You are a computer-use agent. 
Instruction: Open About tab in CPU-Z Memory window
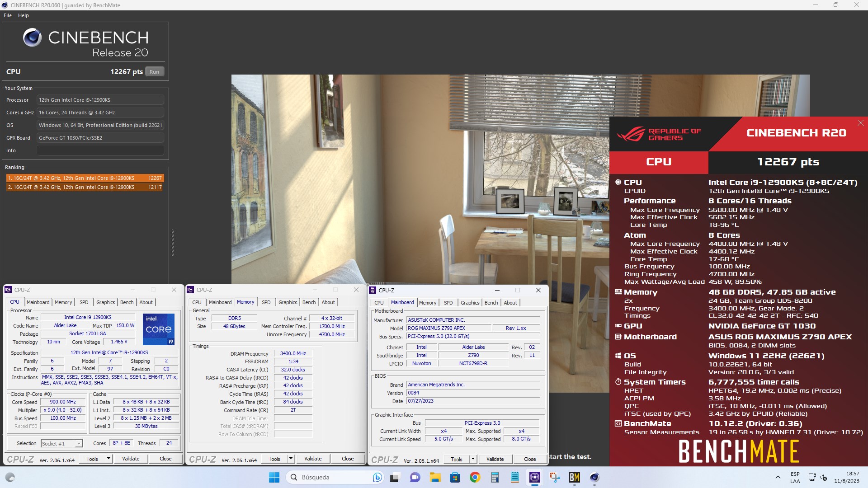click(328, 302)
